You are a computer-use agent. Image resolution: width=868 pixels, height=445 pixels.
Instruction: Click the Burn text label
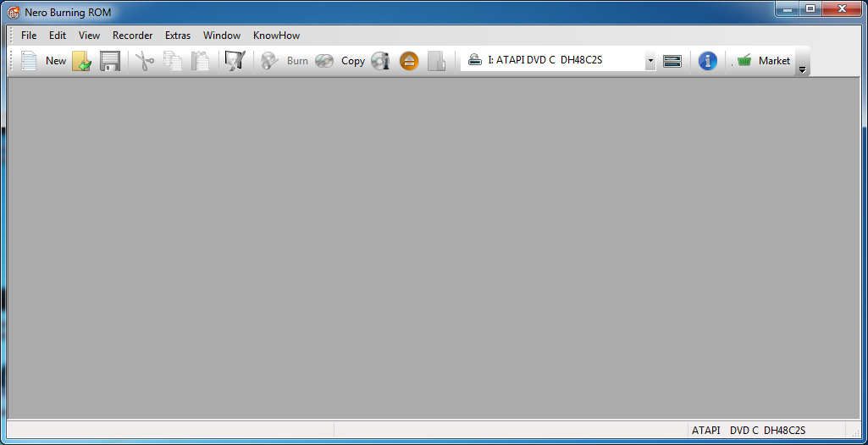pos(297,61)
